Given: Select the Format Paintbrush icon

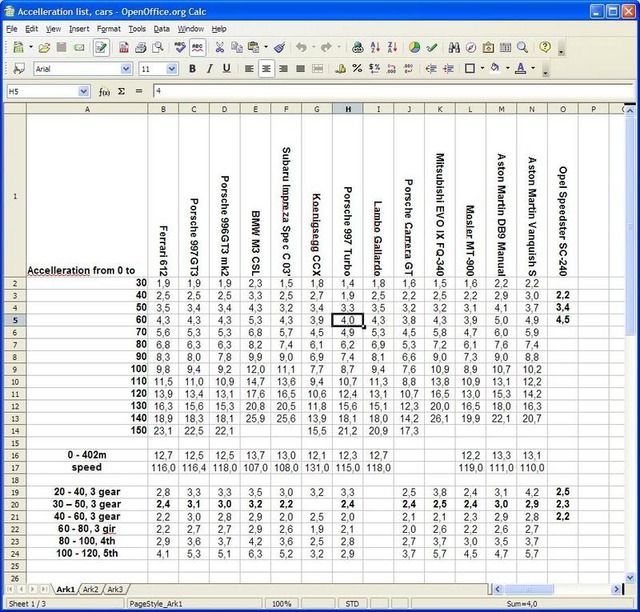Looking at the screenshot, I should 280,48.
